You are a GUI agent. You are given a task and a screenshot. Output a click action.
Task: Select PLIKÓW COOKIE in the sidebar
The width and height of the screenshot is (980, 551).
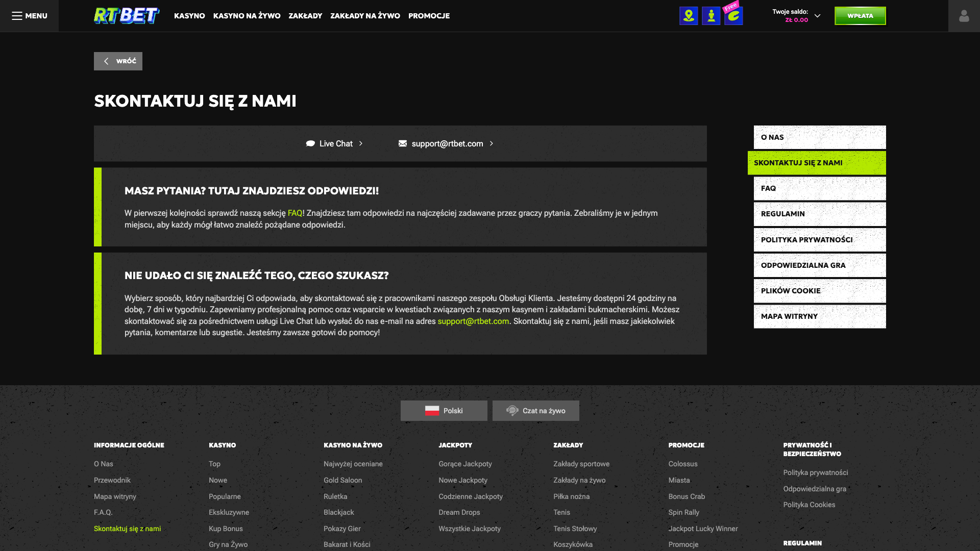(820, 291)
